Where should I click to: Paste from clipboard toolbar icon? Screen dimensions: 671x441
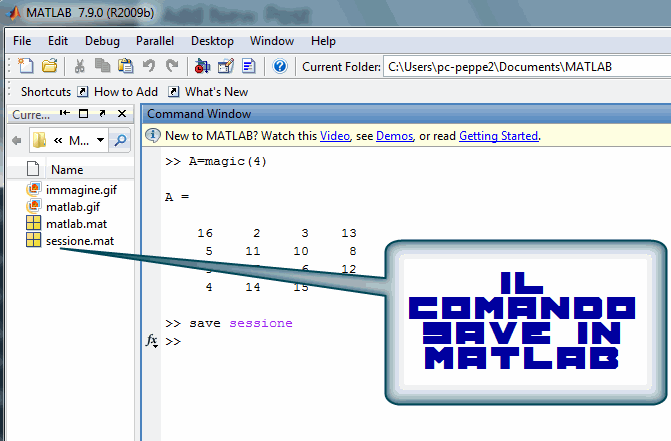(x=125, y=66)
